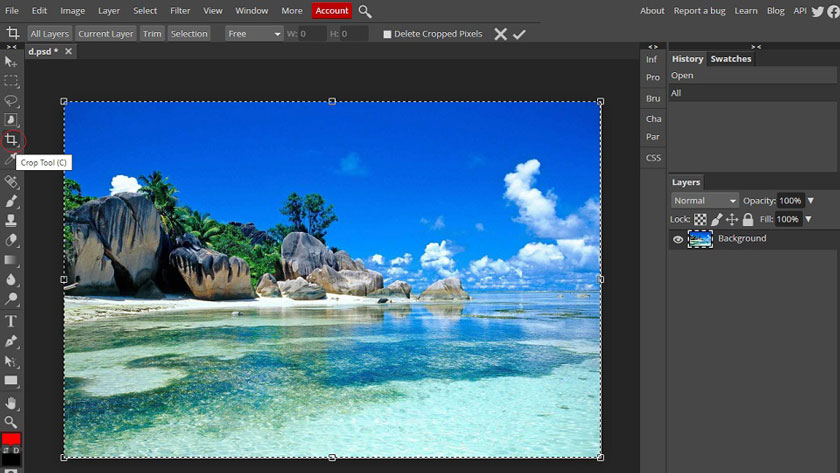Select the Type tool
This screenshot has width=840, height=473.
pos(11,321)
